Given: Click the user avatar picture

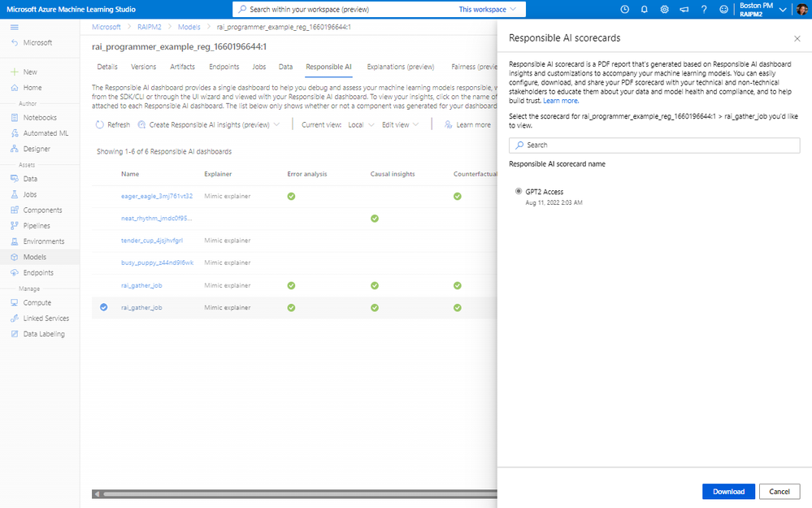Looking at the screenshot, I should click(x=801, y=9).
